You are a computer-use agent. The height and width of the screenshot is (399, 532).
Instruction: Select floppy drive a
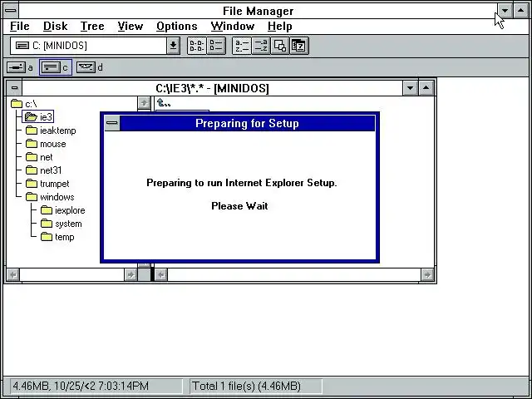20,67
